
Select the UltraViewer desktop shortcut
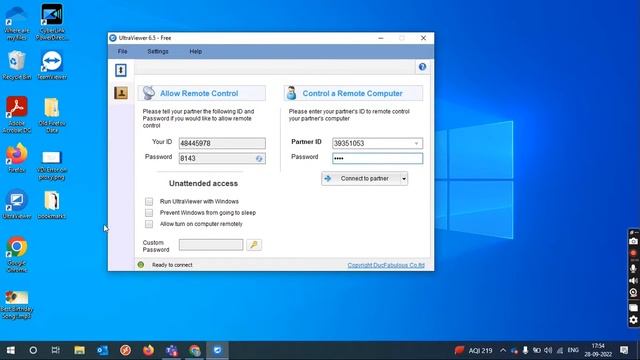[x=16, y=204]
